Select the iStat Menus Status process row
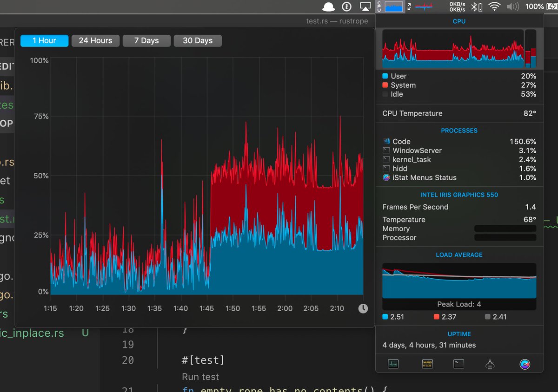 coord(459,177)
